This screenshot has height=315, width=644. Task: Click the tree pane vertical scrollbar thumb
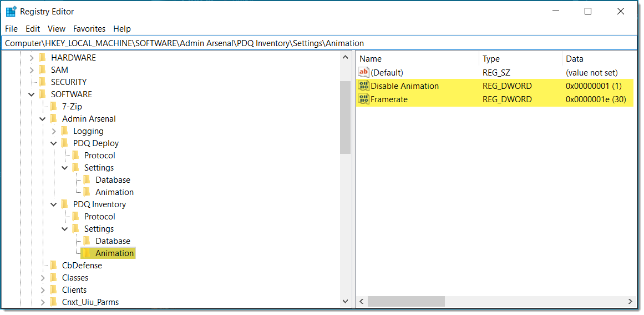click(x=346, y=117)
